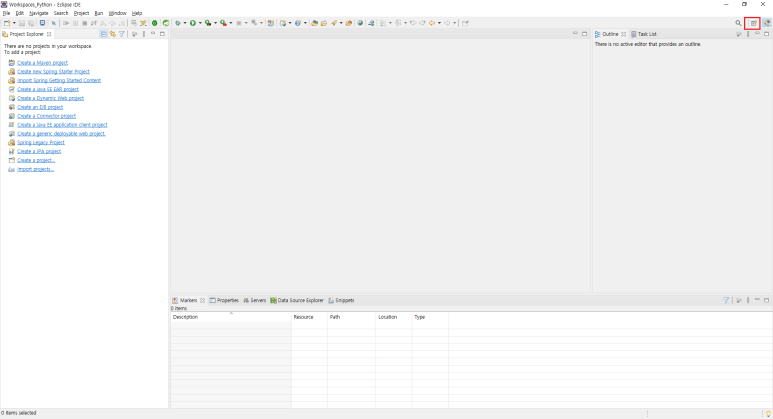Screen dimensions: 773x419
Task: Open the Edit menu
Action: (20, 13)
